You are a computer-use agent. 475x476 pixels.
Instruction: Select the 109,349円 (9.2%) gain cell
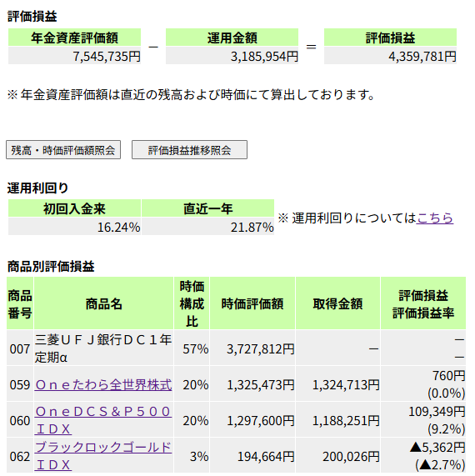423,420
